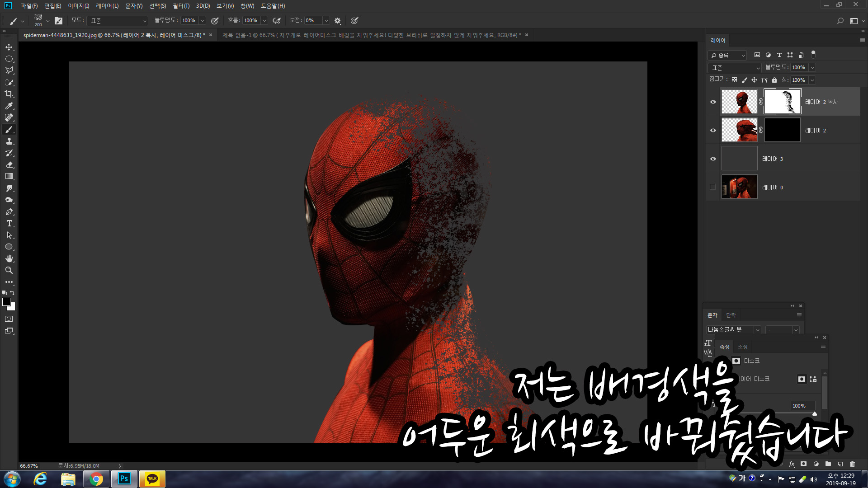The width and height of the screenshot is (868, 488).
Task: Click the foreground color swatch
Action: click(6, 302)
